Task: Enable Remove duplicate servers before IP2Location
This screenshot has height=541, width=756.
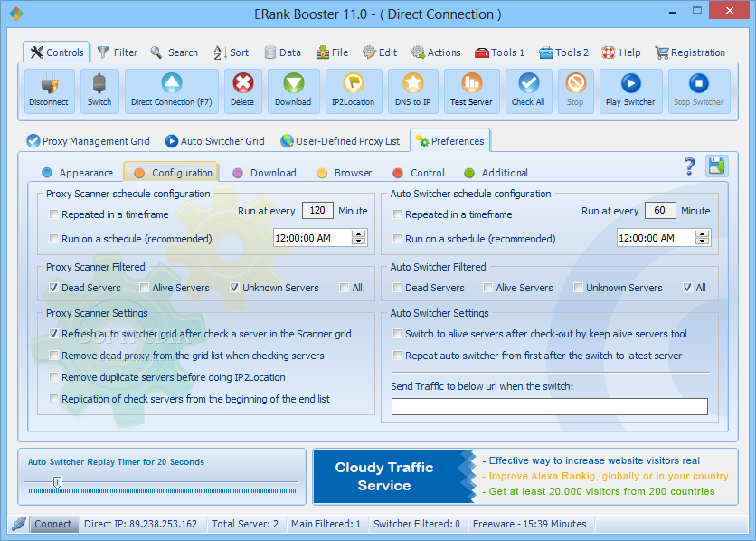Action: point(54,377)
